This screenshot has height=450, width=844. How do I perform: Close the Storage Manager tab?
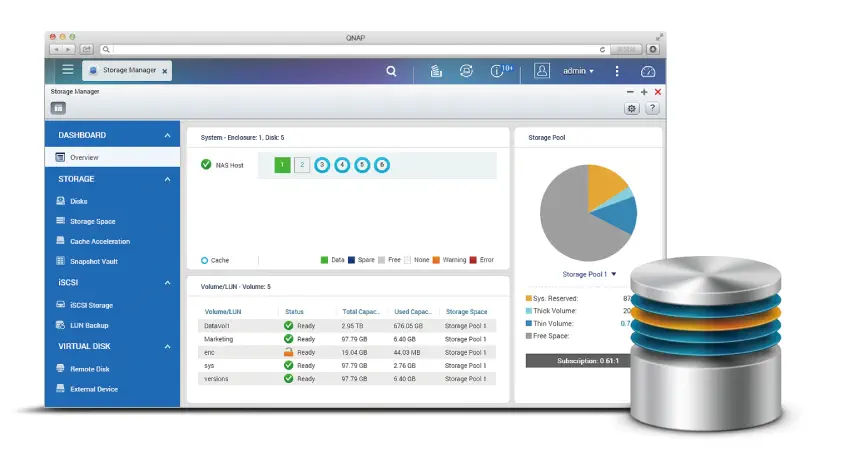[165, 71]
